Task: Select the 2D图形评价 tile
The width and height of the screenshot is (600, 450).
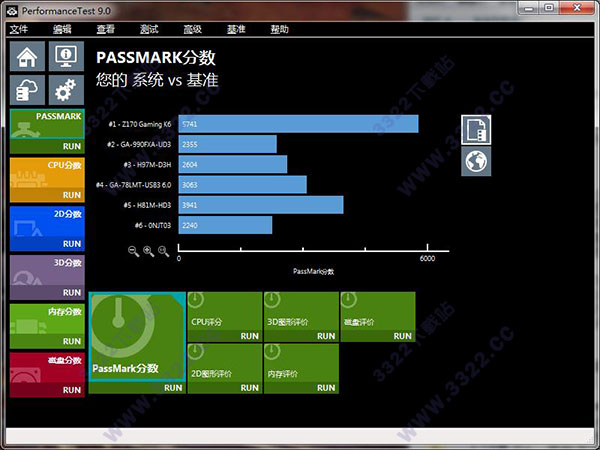Action: tap(225, 363)
